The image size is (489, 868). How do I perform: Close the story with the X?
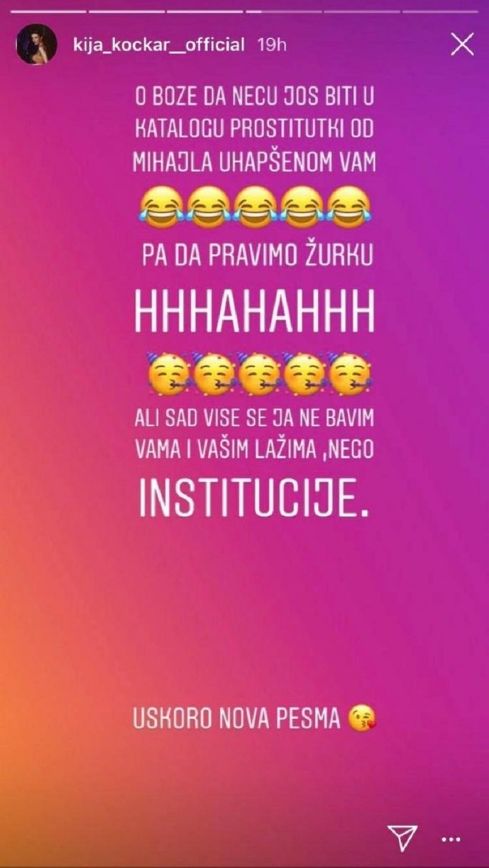click(x=461, y=45)
